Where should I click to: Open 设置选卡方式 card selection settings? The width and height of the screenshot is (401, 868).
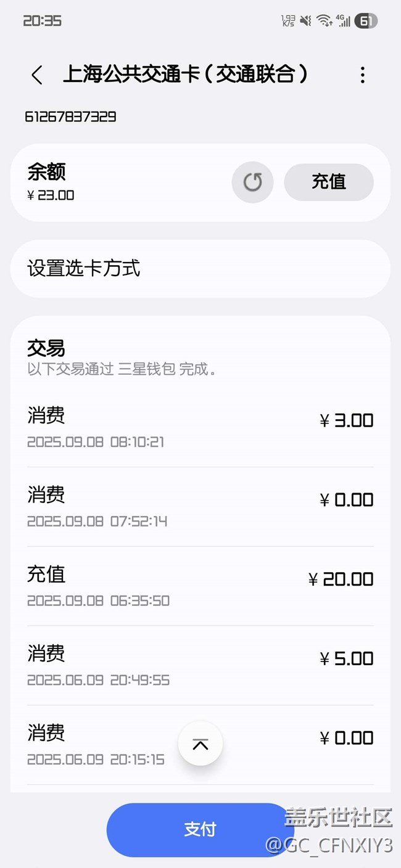[200, 269]
